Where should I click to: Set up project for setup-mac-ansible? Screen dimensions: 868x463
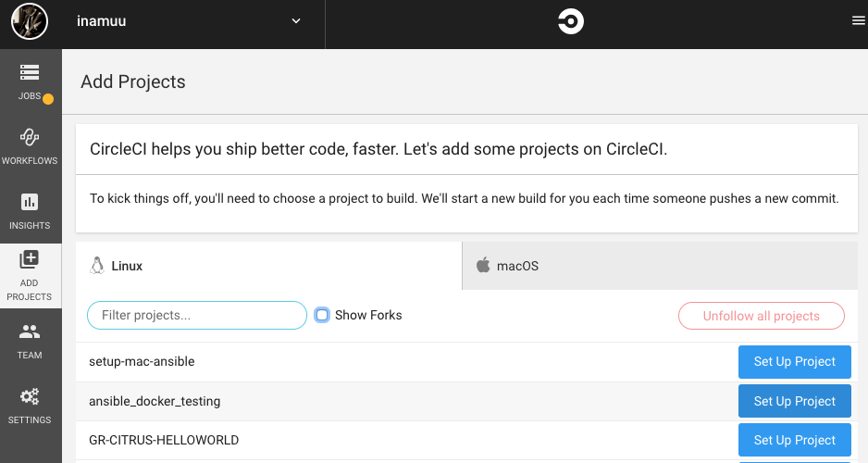point(794,362)
